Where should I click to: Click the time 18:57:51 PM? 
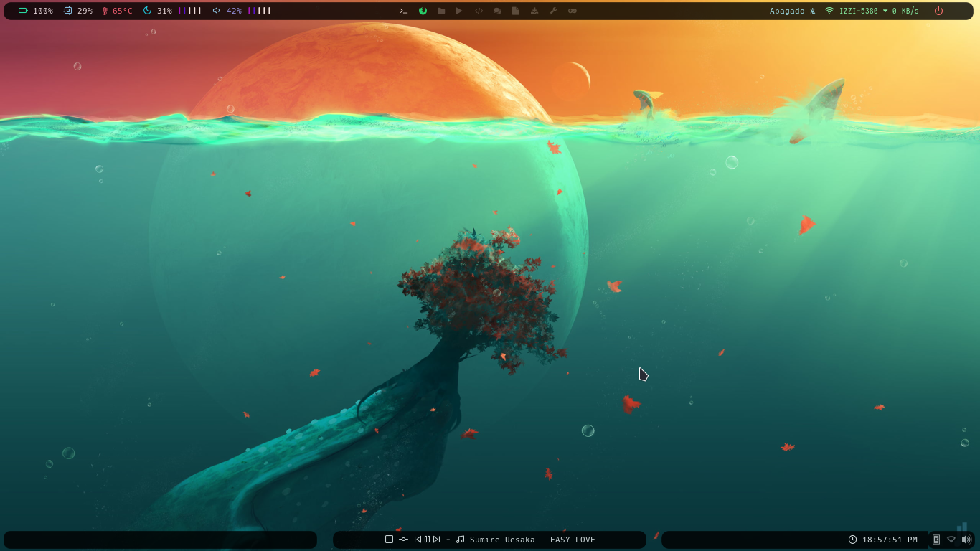(890, 540)
